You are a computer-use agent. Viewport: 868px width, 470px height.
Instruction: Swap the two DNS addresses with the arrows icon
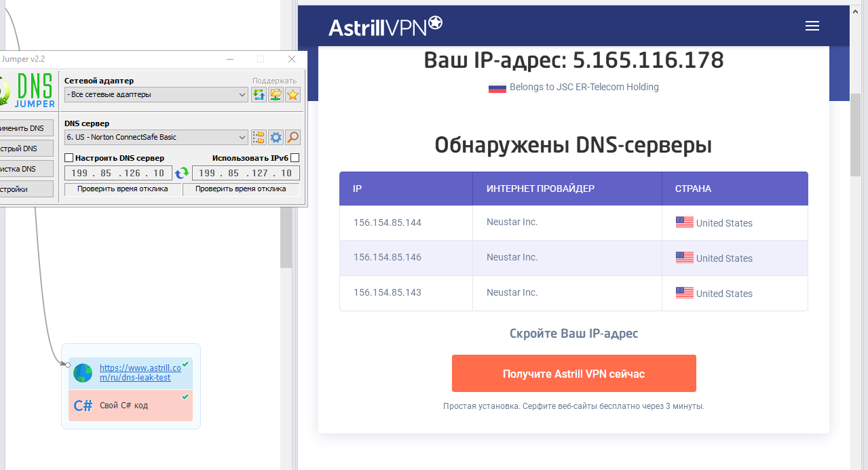[182, 174]
